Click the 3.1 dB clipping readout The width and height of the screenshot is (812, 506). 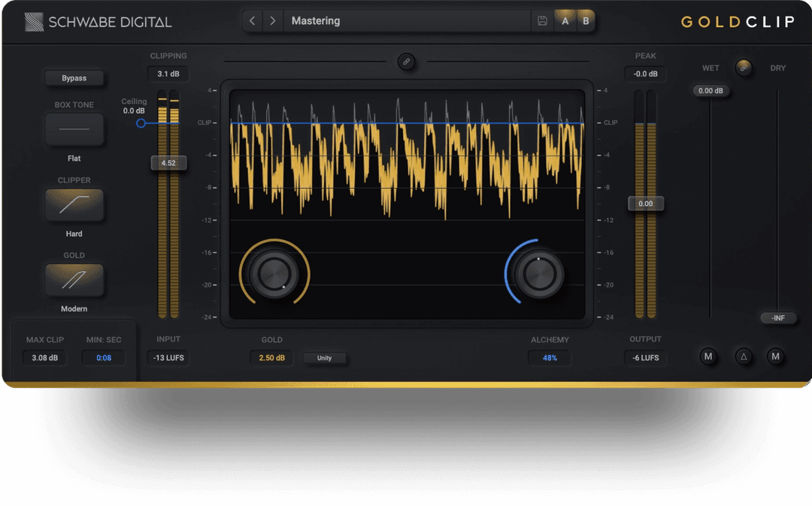coord(168,74)
